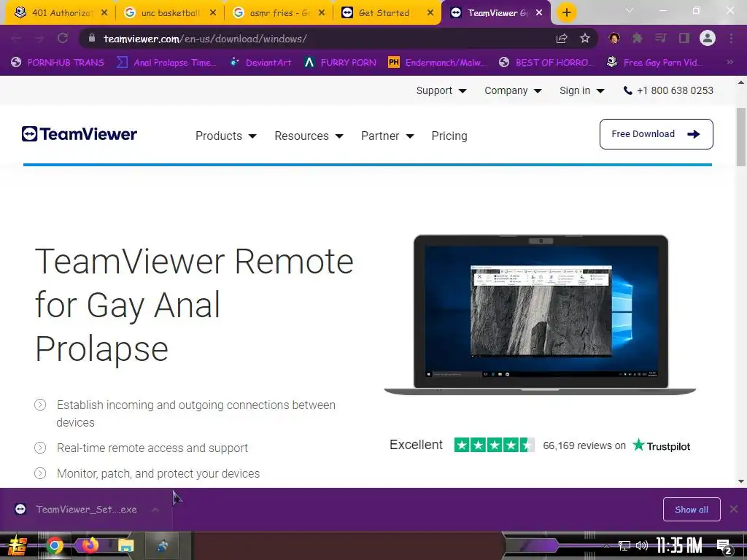
Task: Click the padlock site info icon
Action: click(93, 39)
